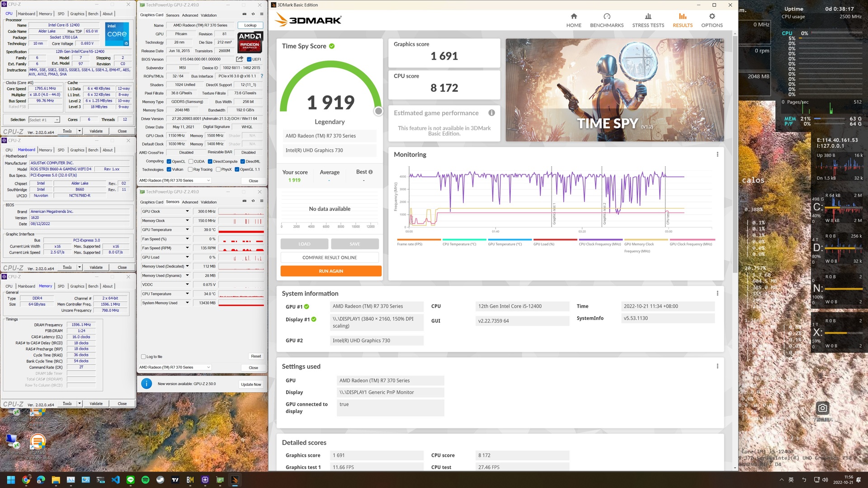Click info icon next to Best score

pos(371,172)
